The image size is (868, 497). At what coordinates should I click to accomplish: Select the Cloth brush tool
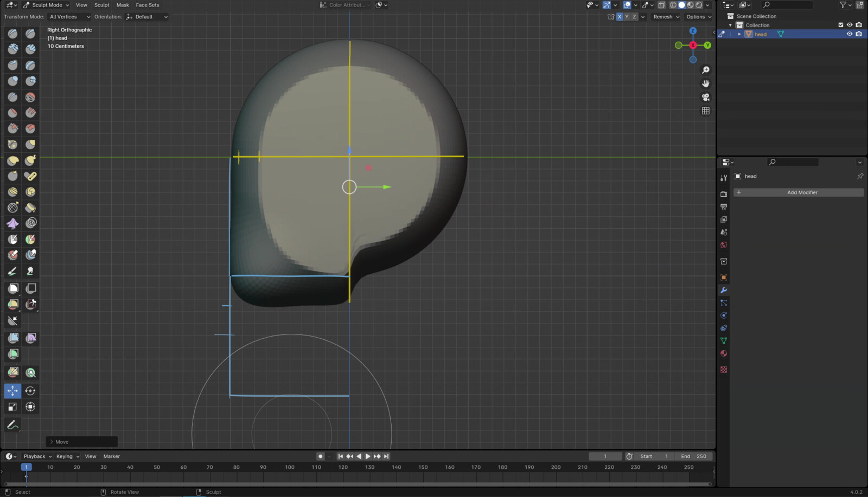12,223
